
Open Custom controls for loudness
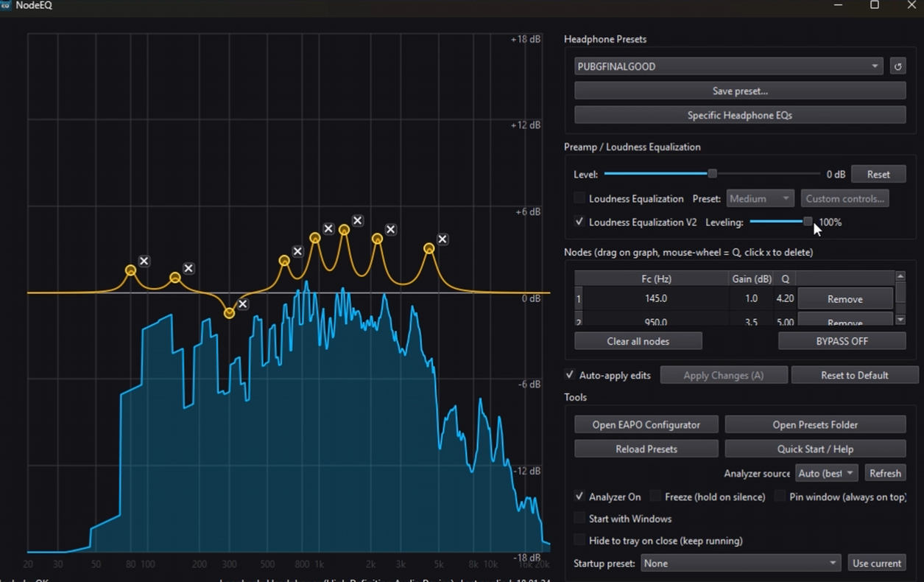844,199
